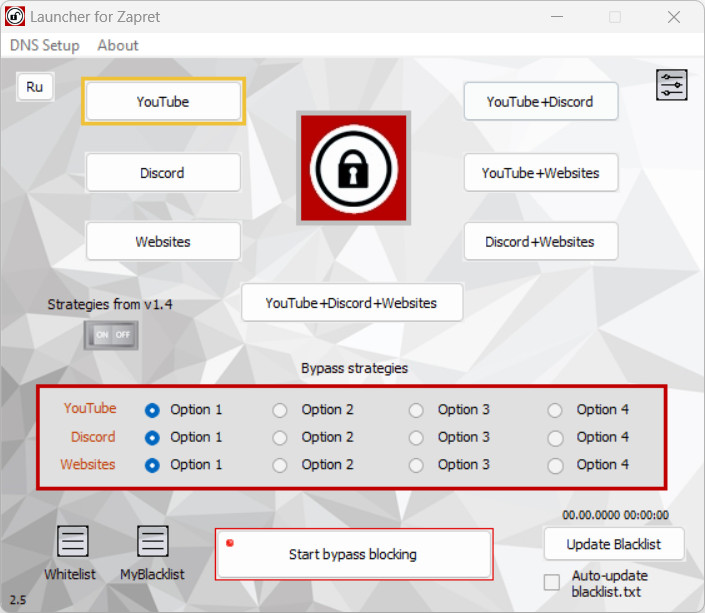Select Discord Option 1 radio
This screenshot has height=613, width=705.
(152, 438)
